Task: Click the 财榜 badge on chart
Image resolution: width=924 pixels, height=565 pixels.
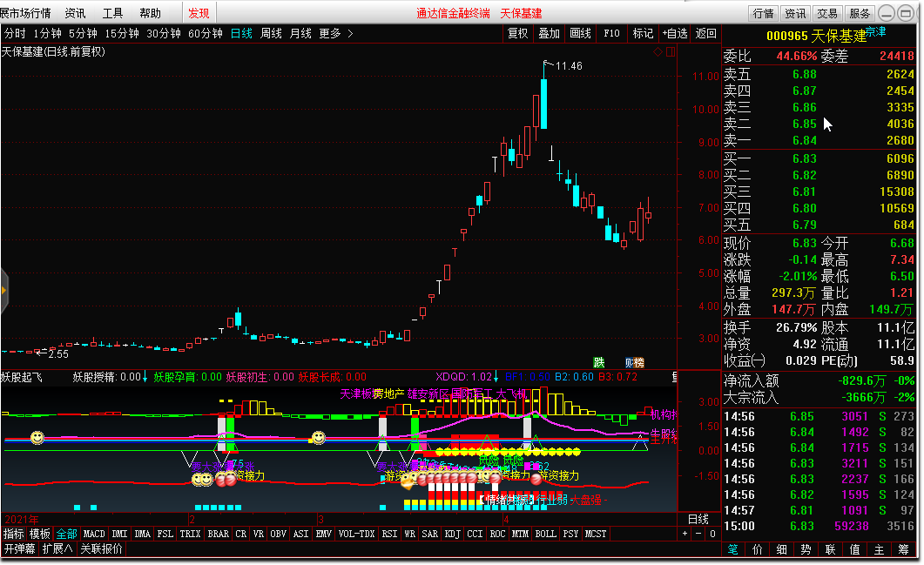Action: point(635,362)
